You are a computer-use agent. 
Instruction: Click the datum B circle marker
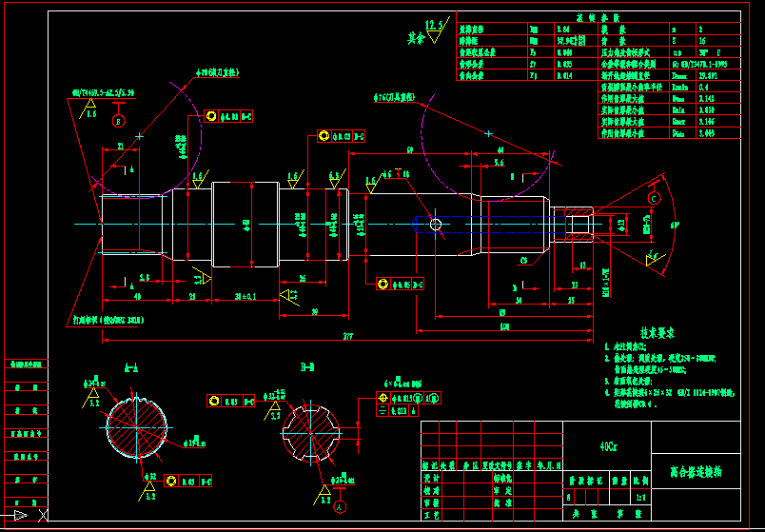(x=118, y=121)
